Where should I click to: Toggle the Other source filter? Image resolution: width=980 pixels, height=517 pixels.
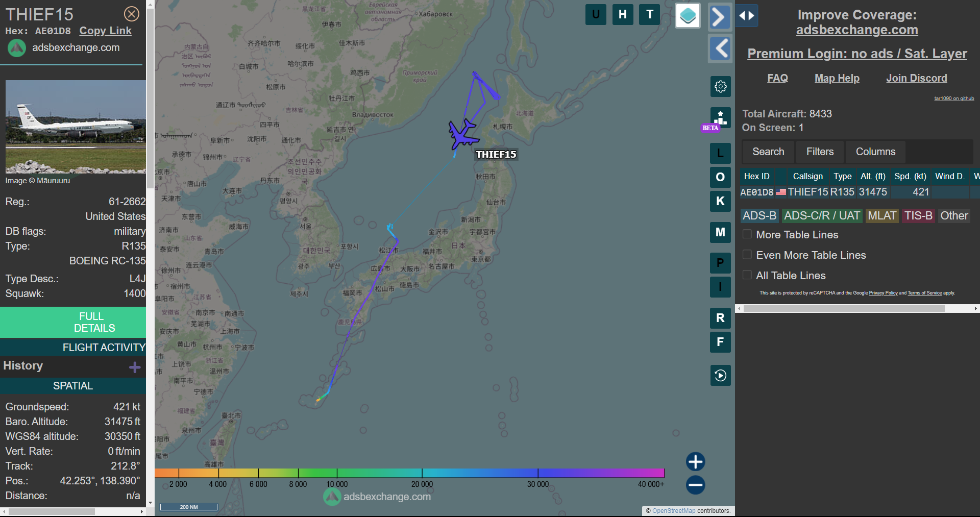tap(954, 216)
